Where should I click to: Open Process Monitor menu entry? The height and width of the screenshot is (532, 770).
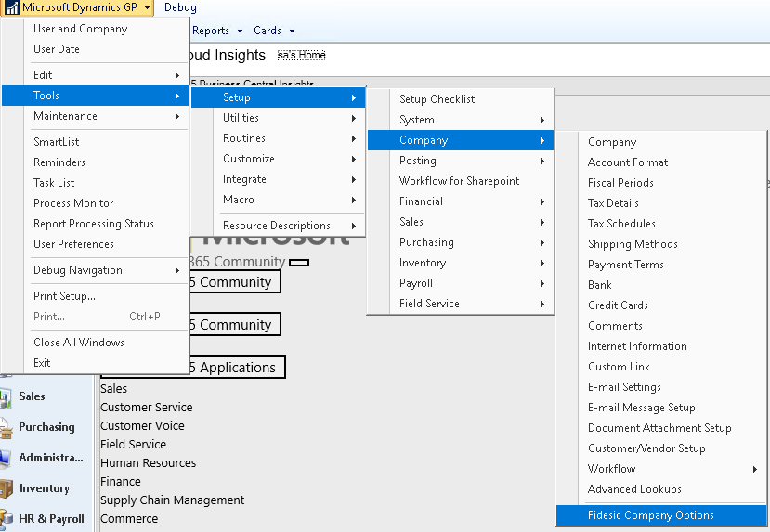point(96,203)
